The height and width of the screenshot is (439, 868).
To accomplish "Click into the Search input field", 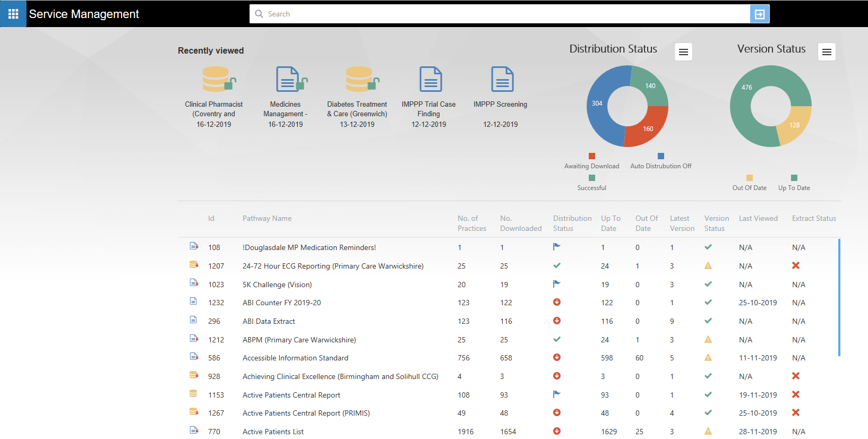I will [499, 14].
